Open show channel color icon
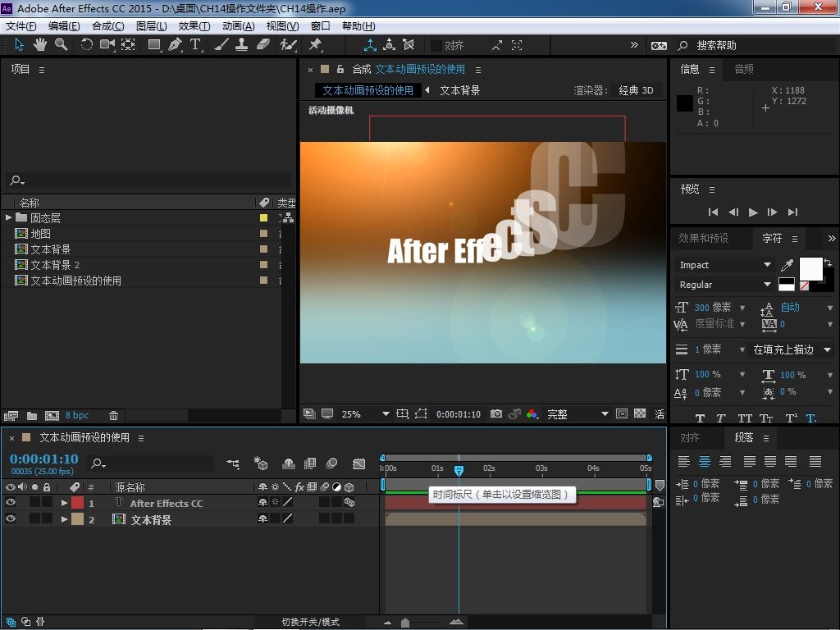This screenshot has height=630, width=840. point(532,414)
